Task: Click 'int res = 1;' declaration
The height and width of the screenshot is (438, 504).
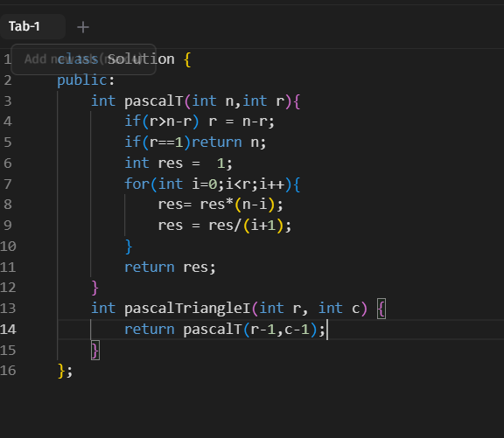Action: [x=178, y=163]
